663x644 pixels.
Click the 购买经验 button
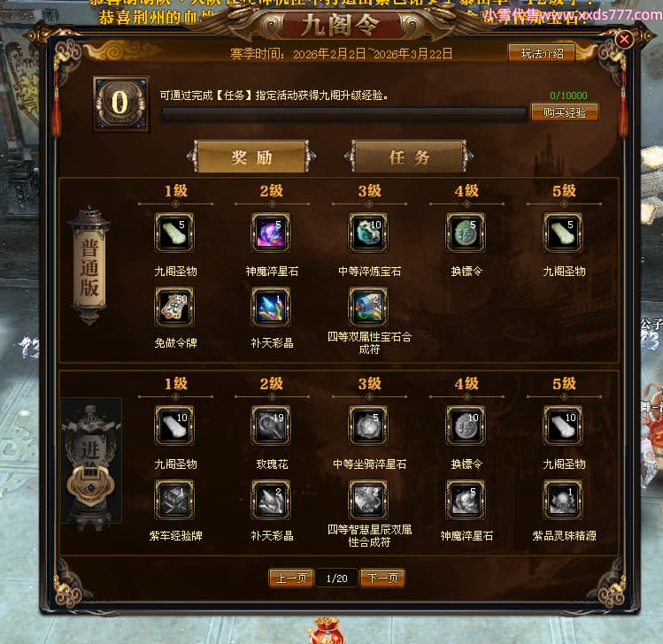(x=565, y=112)
